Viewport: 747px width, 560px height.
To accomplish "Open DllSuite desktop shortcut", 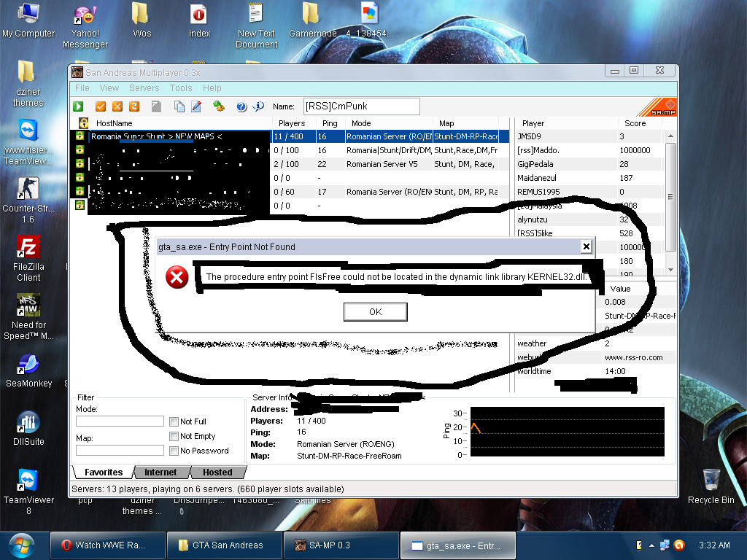I will [x=28, y=429].
